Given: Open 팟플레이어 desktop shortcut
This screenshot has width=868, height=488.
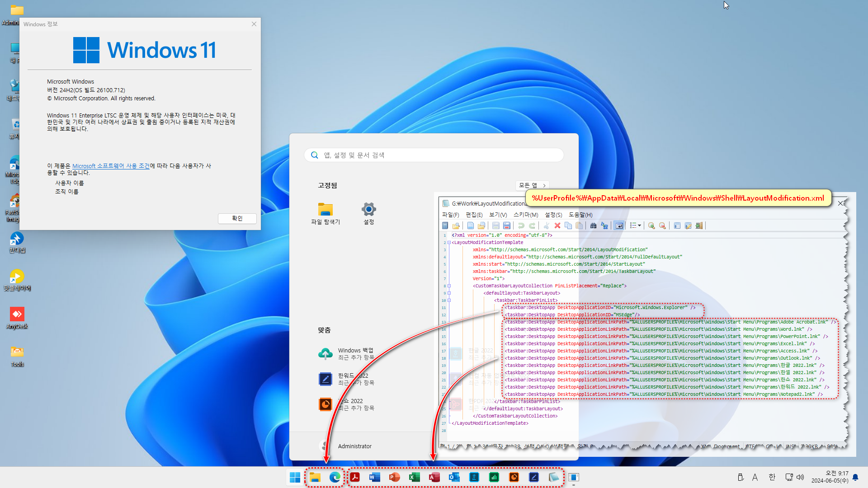Looking at the screenshot, I should click(x=17, y=280).
